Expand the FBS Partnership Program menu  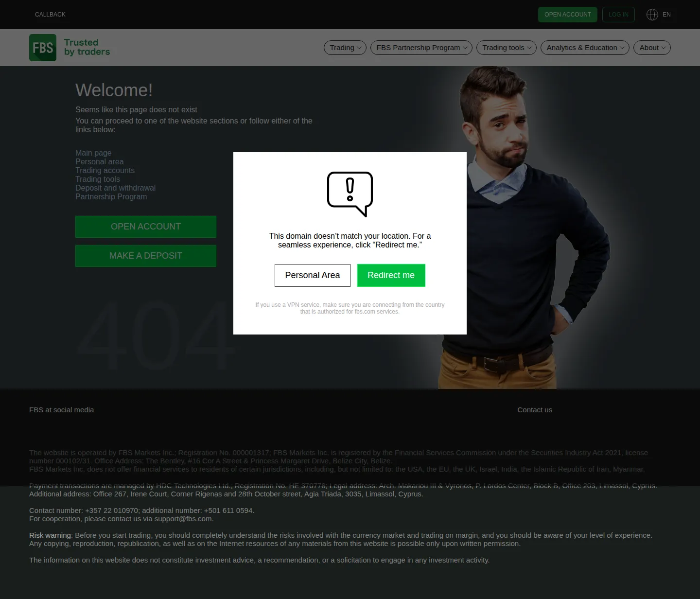pos(421,48)
